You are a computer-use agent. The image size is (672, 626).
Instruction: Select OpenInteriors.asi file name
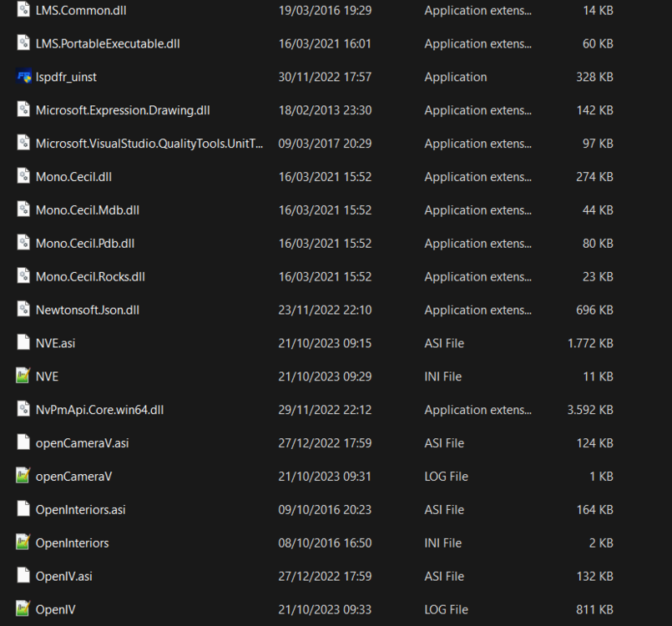(x=81, y=509)
